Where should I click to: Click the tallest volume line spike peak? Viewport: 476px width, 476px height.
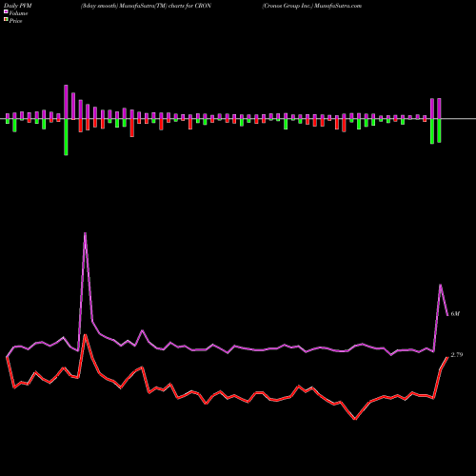click(85, 233)
